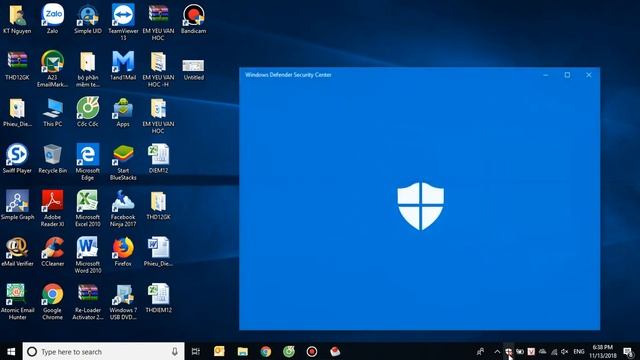Viewport: 640px width, 360px height.
Task: Switch to Chrome on the taskbar
Action: pyautogui.click(x=266, y=351)
